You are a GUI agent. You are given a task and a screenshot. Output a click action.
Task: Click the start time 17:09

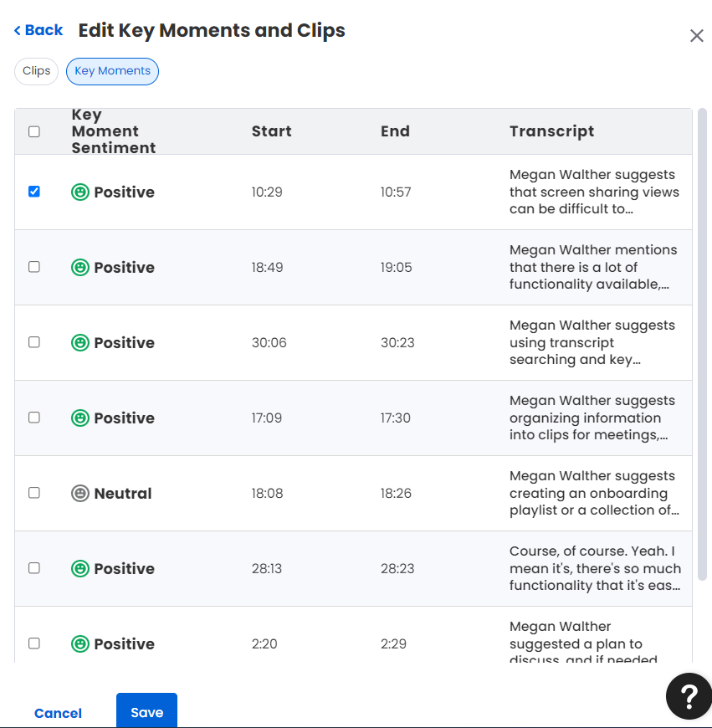click(267, 418)
